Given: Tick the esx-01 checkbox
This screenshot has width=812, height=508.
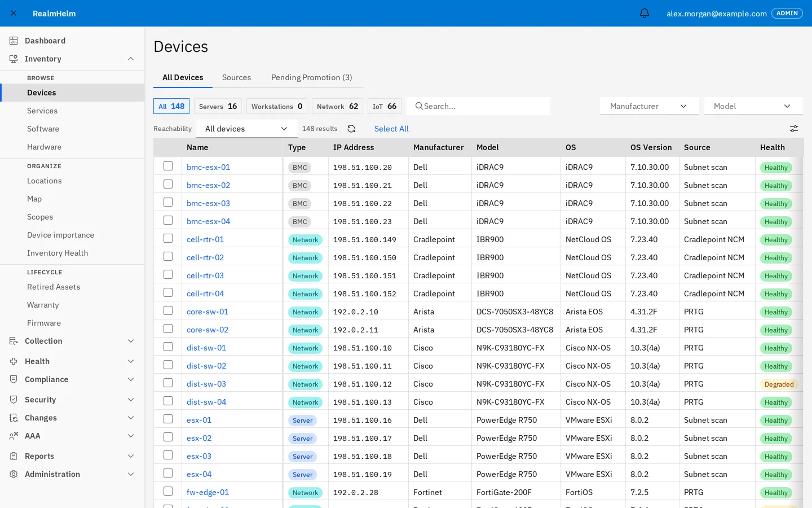Looking at the screenshot, I should [x=168, y=419].
